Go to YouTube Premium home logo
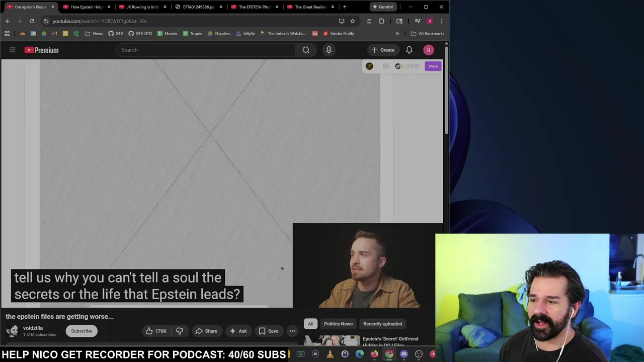This screenshot has width=644, height=362. 41,50
